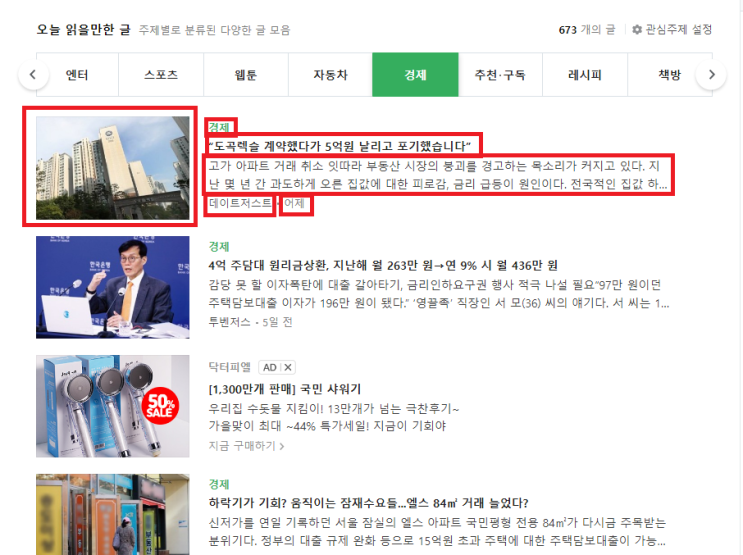Switch to the 레시피 tab
Screen dimensions: 743x555
585,75
